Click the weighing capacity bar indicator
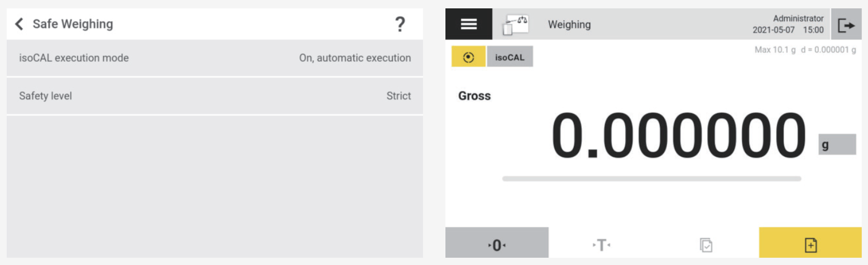This screenshot has height=265, width=868. (x=651, y=179)
